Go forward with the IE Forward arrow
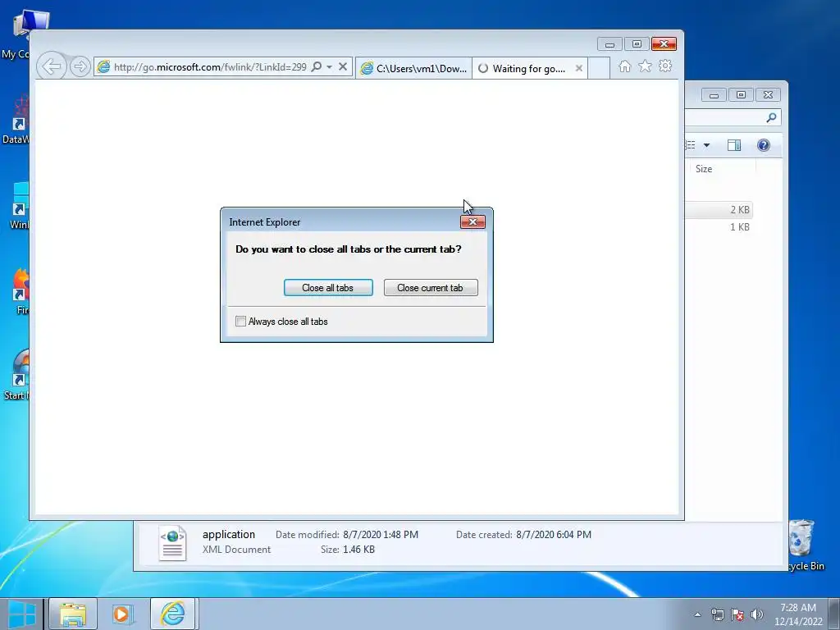Screen dimensions: 840x630 tap(80, 67)
